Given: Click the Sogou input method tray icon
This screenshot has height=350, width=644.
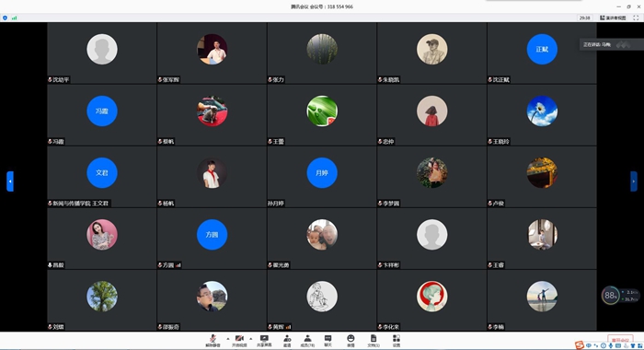Looking at the screenshot, I should [x=580, y=345].
